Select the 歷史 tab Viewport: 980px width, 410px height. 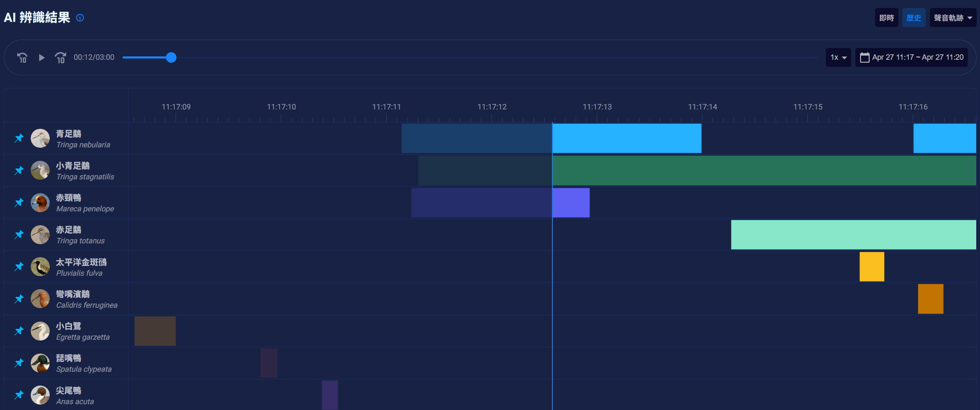coord(913,18)
